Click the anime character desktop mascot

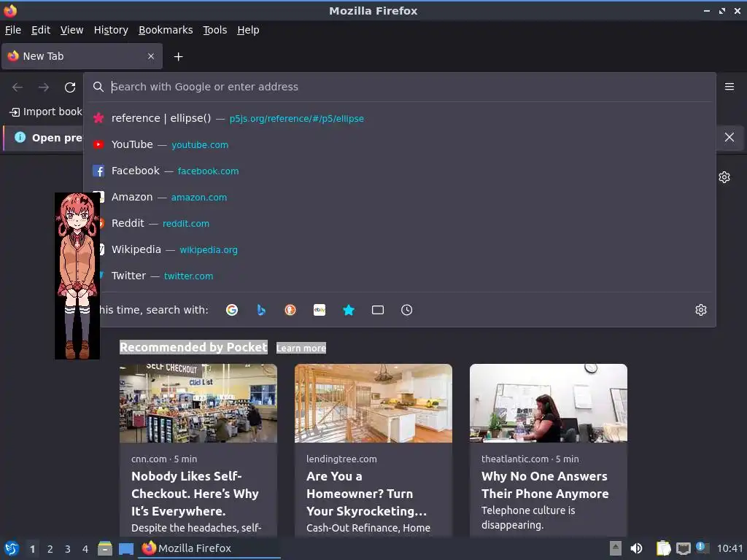[x=77, y=276]
